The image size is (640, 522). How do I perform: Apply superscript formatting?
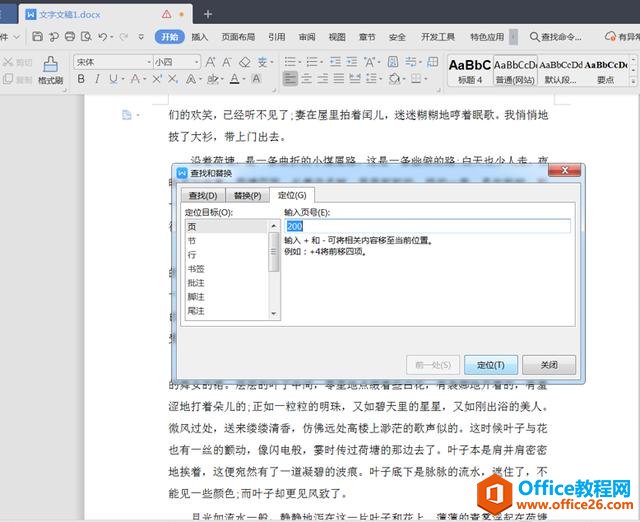(157, 79)
